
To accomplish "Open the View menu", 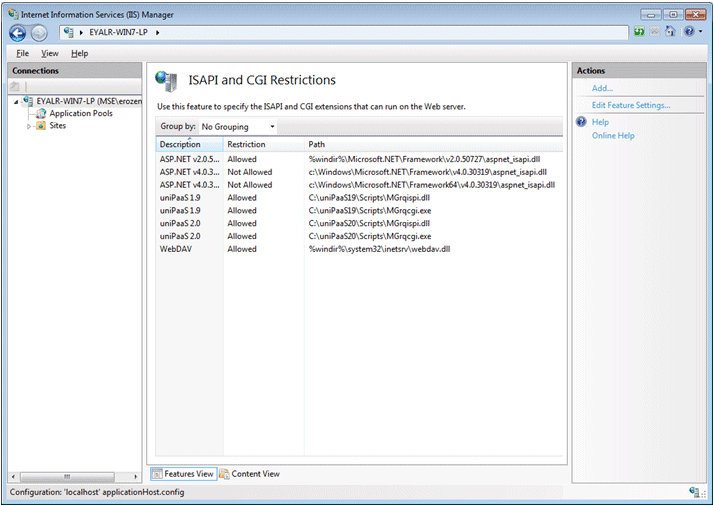I will 50,53.
